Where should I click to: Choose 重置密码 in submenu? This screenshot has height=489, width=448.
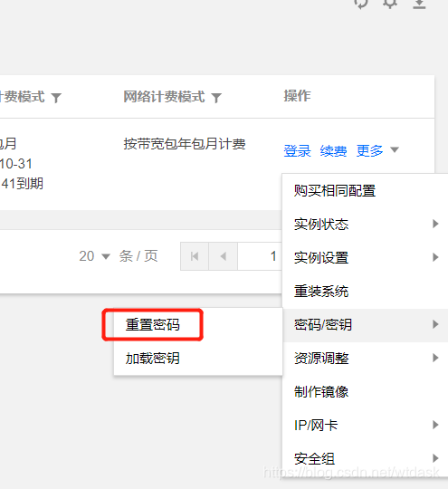click(x=198, y=325)
